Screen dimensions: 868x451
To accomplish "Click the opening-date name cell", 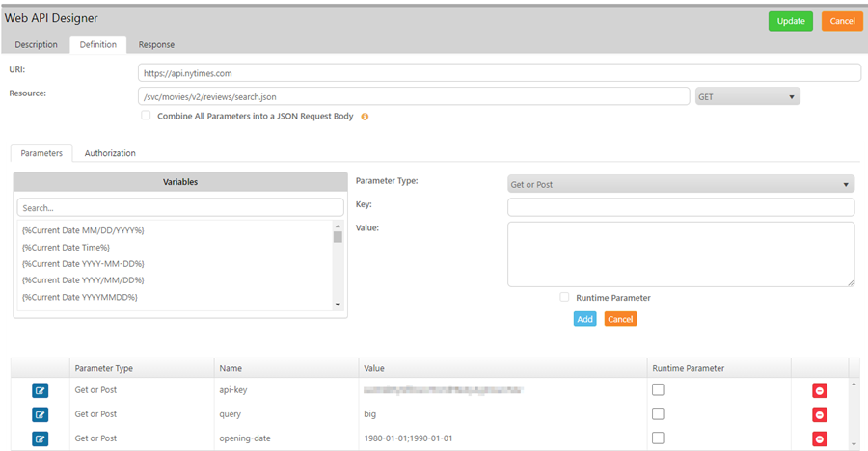I will (x=286, y=438).
